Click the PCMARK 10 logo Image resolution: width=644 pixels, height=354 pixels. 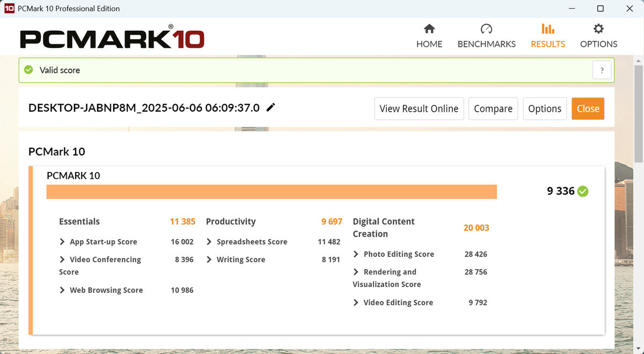(x=112, y=38)
